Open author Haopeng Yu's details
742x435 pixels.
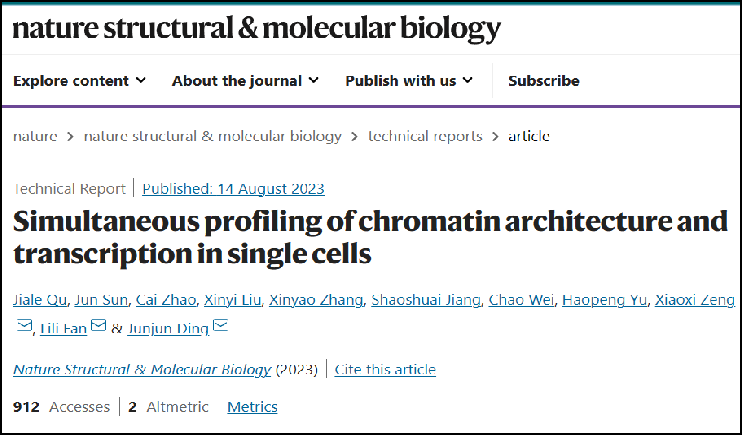[603, 300]
